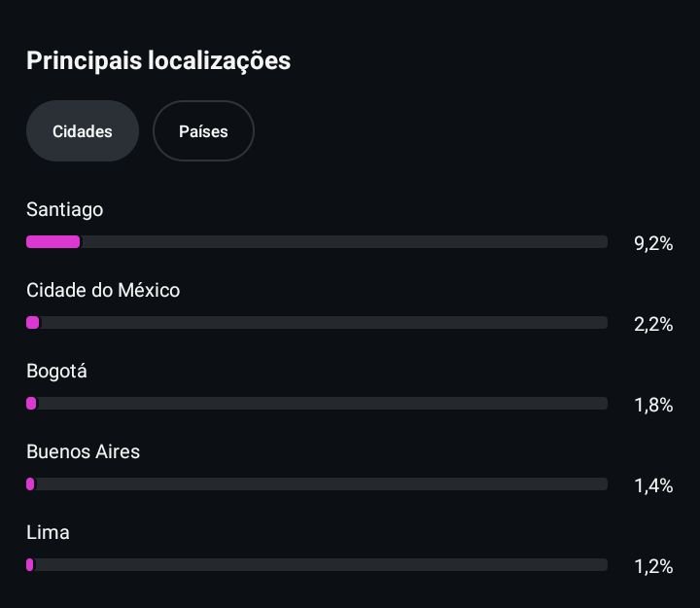The height and width of the screenshot is (608, 700).
Task: Click the 1,2% value for Lima
Action: coord(653,566)
